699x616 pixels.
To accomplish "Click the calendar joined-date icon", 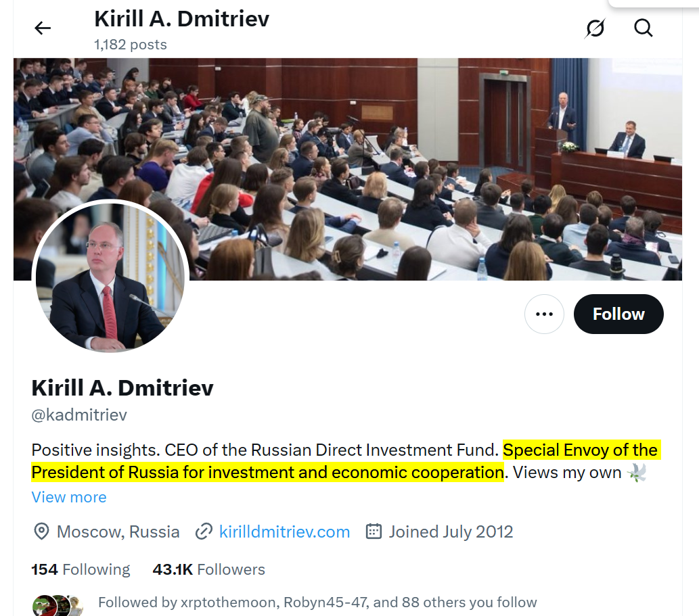I will [x=374, y=531].
